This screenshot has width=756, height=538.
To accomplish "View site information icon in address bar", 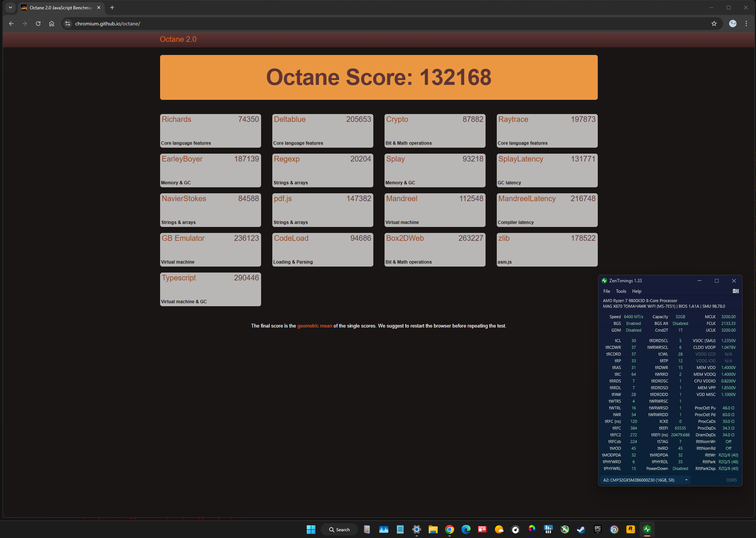I will click(x=68, y=24).
